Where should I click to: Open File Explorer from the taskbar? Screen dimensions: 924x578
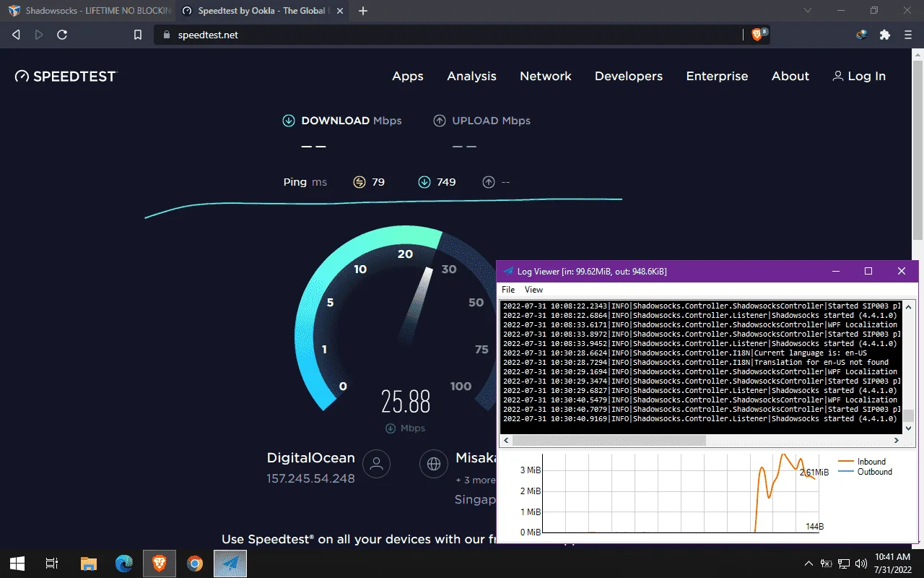tap(88, 564)
